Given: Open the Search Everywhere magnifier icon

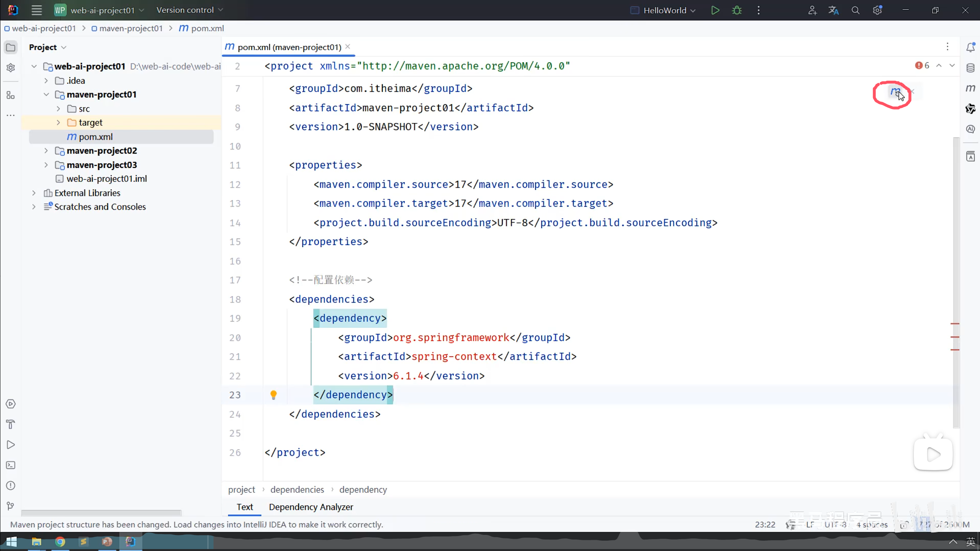Looking at the screenshot, I should tap(855, 10).
